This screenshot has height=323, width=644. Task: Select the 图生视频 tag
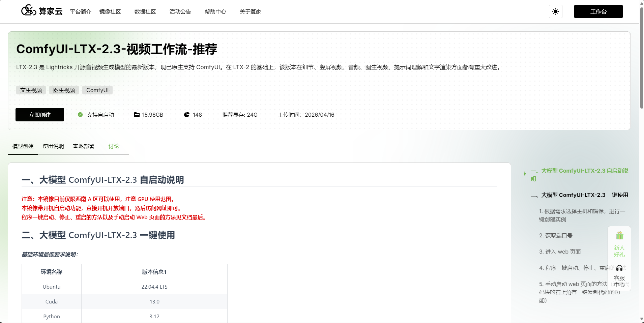click(64, 90)
